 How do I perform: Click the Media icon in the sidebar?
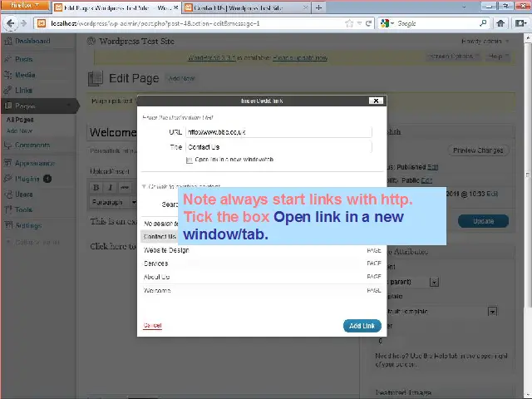point(8,75)
